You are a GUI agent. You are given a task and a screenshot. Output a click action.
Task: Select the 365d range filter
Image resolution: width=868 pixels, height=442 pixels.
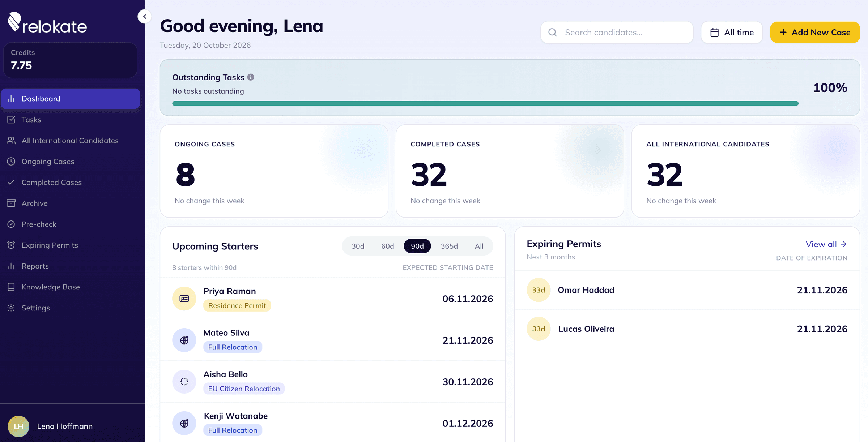449,246
